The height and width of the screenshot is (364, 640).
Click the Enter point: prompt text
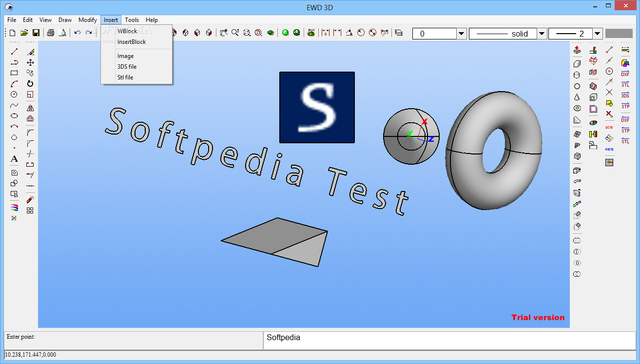click(21, 337)
